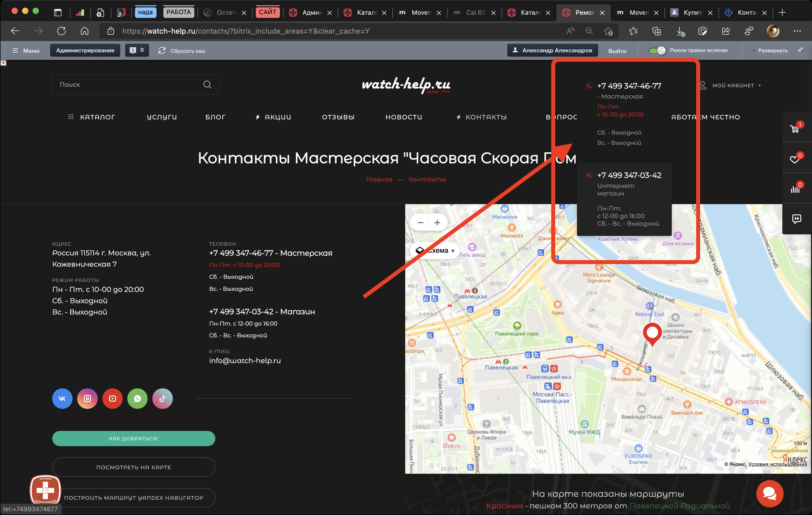This screenshot has width=812, height=515.
Task: Open Отзывы navigation item
Action: click(338, 117)
